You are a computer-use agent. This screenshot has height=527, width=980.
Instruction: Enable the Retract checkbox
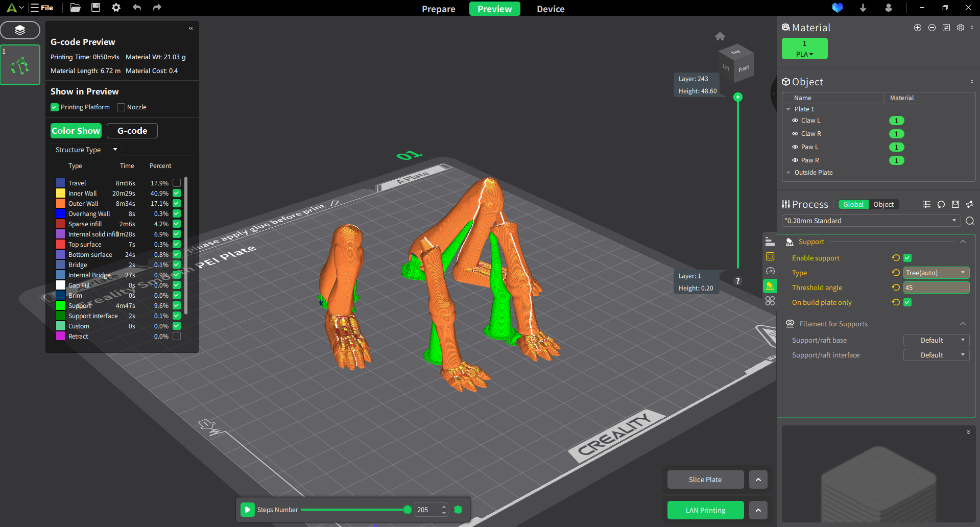pyautogui.click(x=177, y=336)
